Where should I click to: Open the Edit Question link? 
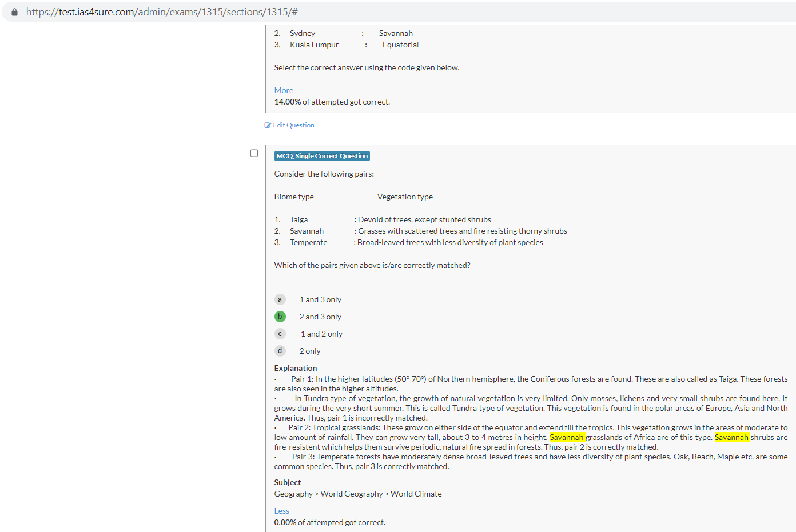point(293,125)
